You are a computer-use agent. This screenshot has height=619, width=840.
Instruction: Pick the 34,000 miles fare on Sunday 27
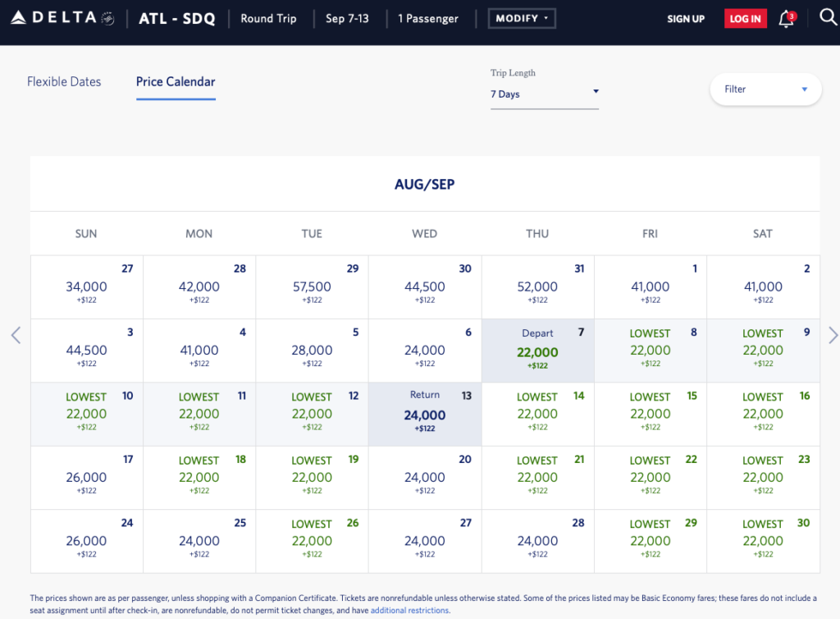86,287
